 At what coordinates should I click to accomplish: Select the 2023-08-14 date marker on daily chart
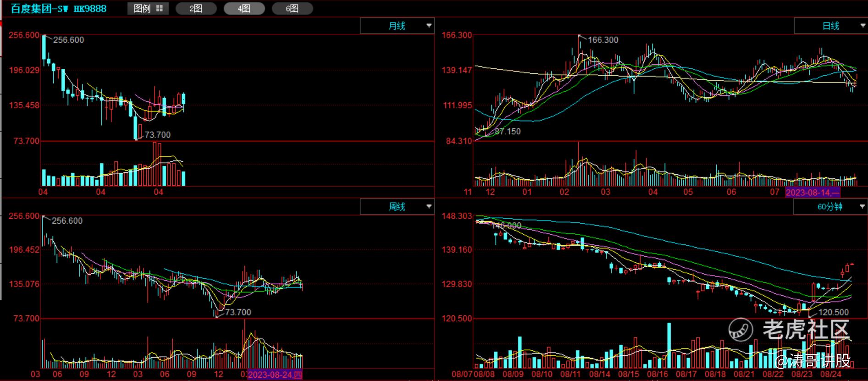pyautogui.click(x=813, y=193)
